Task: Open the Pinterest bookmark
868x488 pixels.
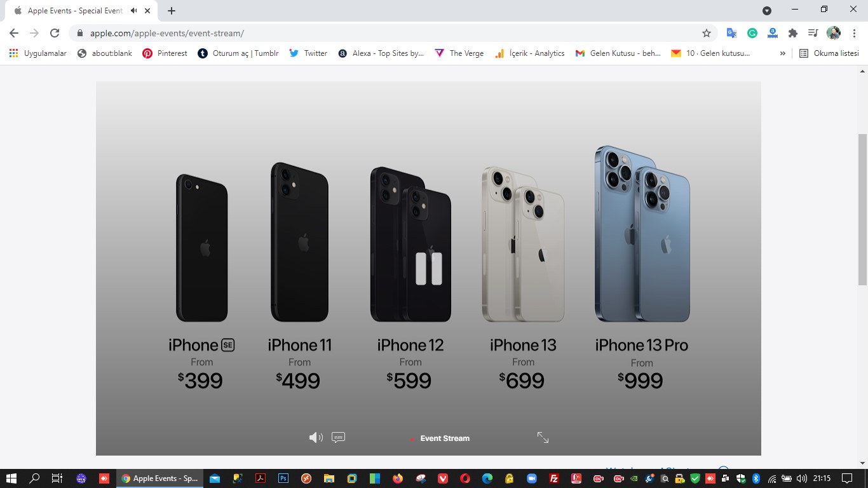Action: point(165,53)
